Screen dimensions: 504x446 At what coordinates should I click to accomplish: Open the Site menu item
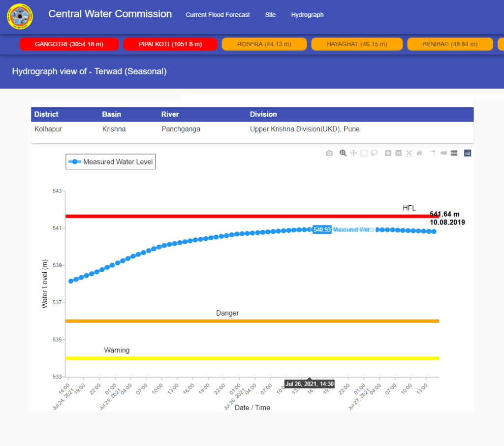(x=270, y=15)
